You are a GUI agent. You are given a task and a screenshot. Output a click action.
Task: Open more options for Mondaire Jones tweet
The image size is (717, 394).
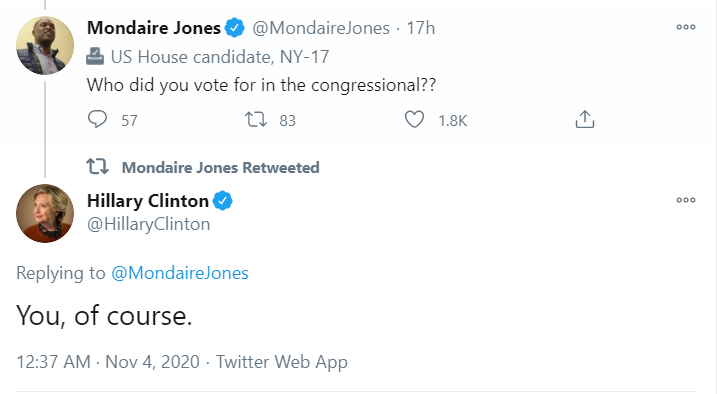click(686, 27)
